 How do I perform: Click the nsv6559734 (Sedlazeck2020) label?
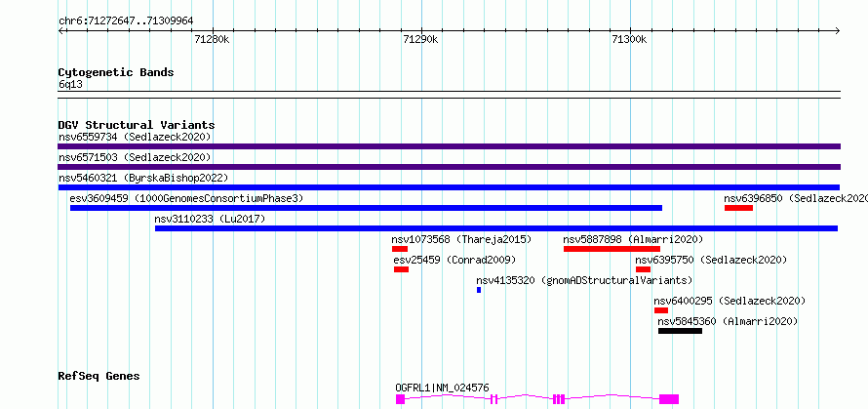135,137
